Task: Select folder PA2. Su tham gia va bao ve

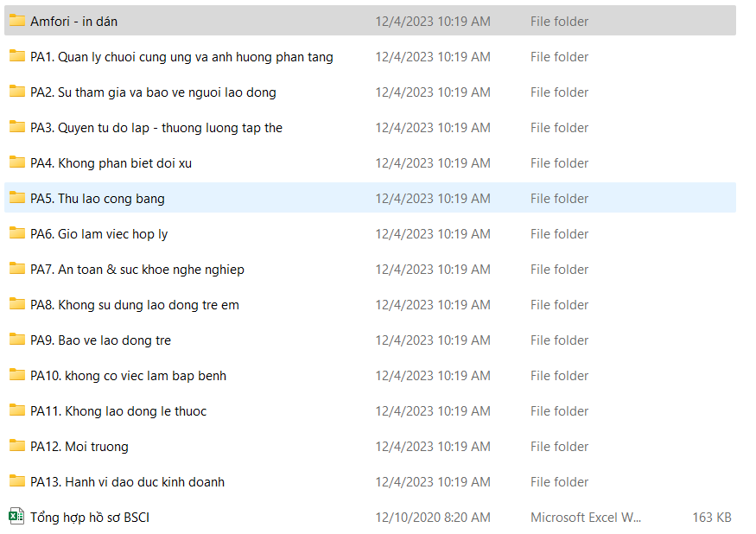Action: 153,92
